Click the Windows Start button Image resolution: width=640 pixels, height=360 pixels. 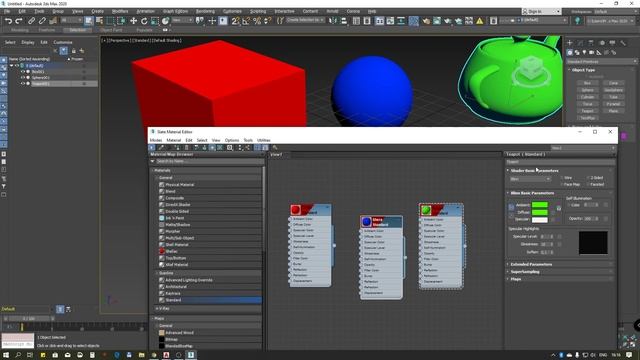tap(6, 355)
